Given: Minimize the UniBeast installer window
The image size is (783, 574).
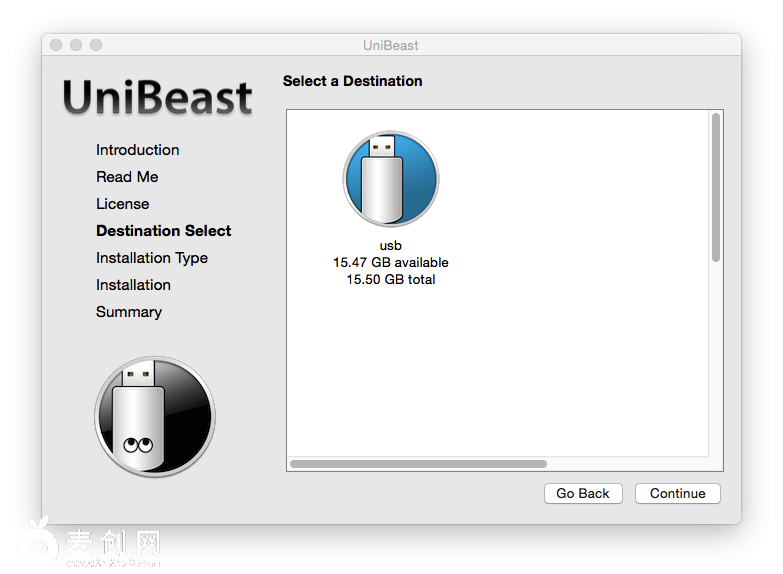Looking at the screenshot, I should coord(76,45).
